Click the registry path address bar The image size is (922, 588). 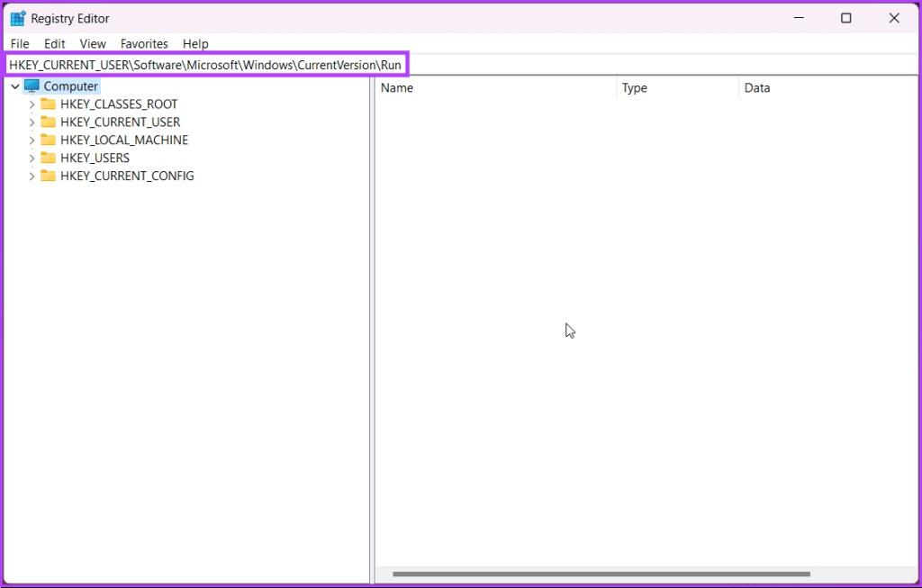coord(205,65)
